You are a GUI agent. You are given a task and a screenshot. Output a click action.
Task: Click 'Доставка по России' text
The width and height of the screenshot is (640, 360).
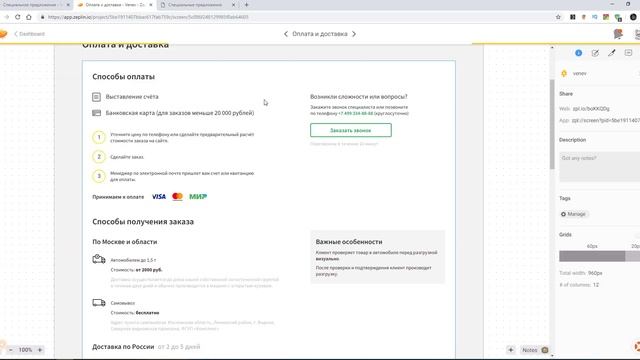pyautogui.click(x=123, y=347)
